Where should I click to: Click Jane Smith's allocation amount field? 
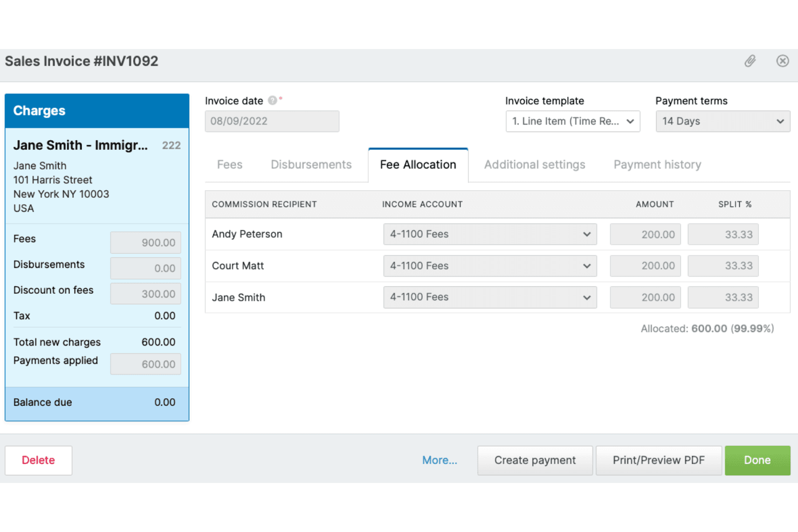[645, 298]
